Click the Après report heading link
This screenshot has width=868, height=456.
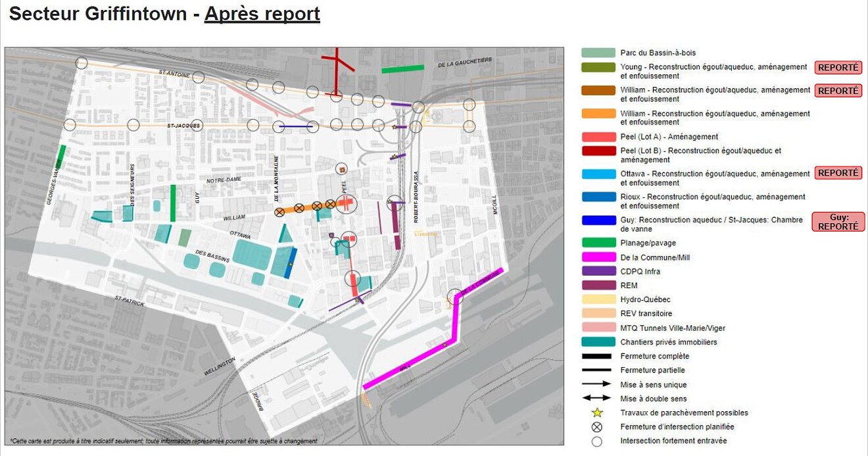point(262,13)
